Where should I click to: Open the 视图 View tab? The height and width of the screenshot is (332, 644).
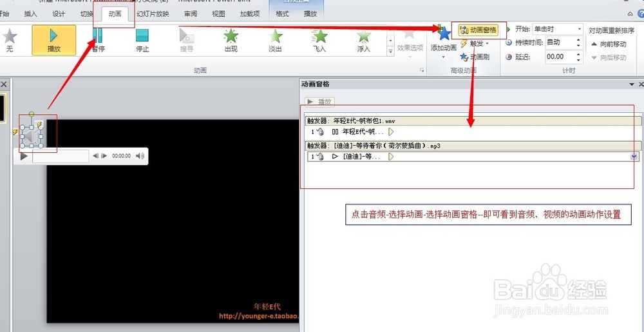coord(218,14)
